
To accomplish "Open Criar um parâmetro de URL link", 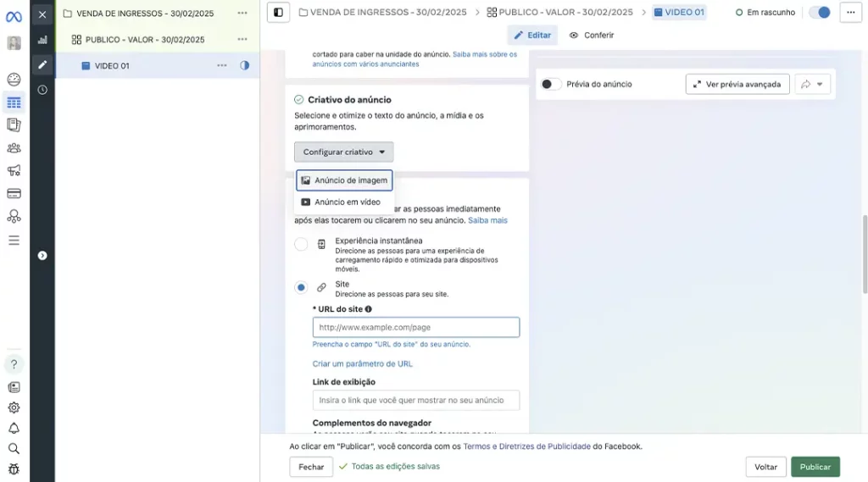I will coord(362,363).
